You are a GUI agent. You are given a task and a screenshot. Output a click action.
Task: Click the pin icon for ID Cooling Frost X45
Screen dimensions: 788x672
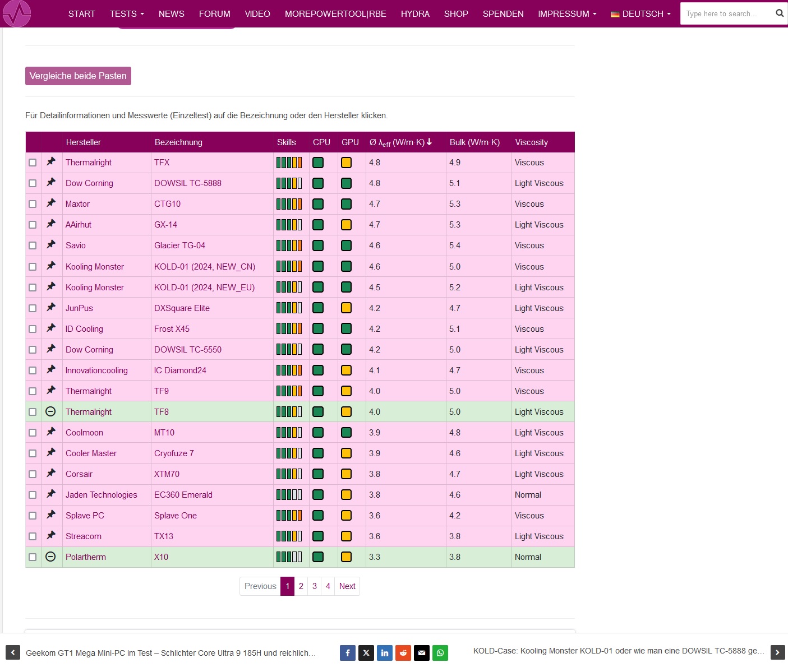[x=51, y=328]
